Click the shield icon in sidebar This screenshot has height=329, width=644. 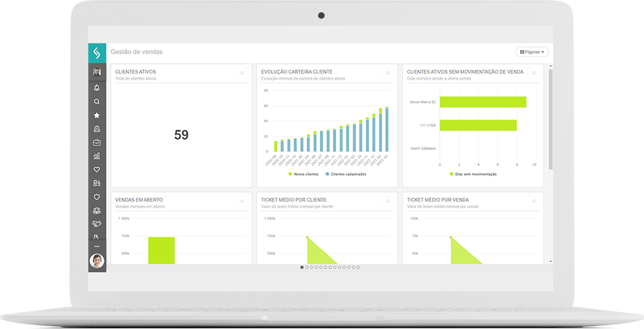(x=97, y=197)
